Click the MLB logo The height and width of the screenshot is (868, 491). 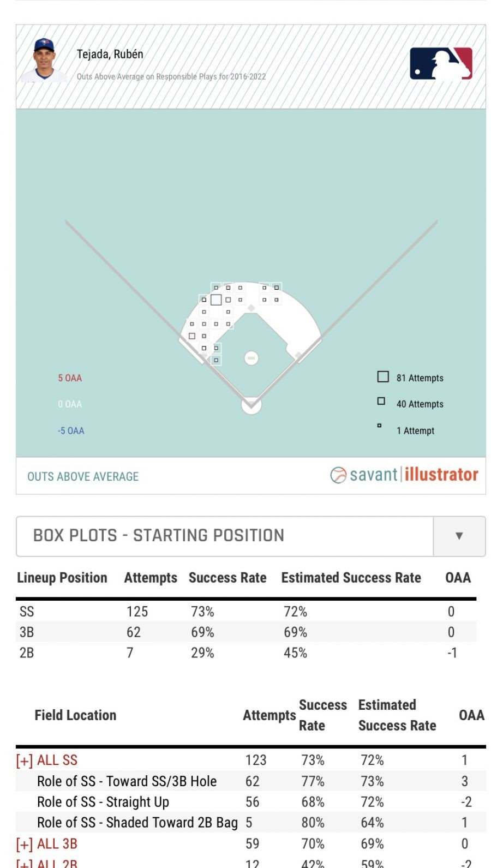[x=441, y=64]
